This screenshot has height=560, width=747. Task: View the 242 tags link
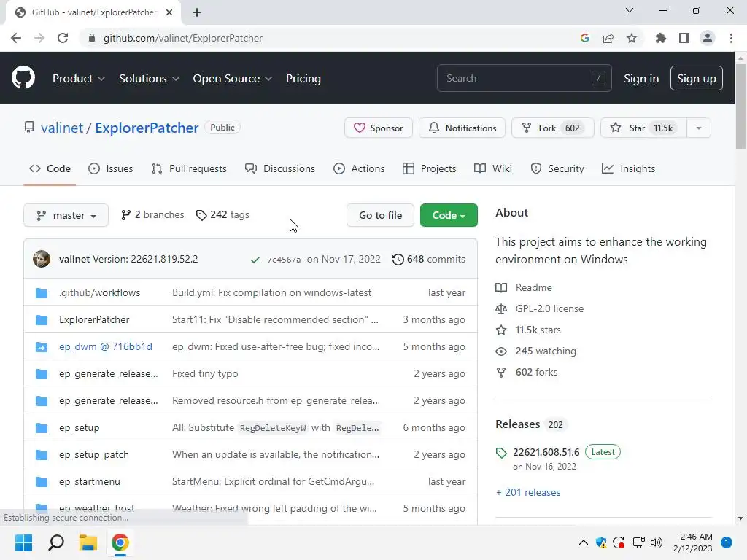[222, 215]
